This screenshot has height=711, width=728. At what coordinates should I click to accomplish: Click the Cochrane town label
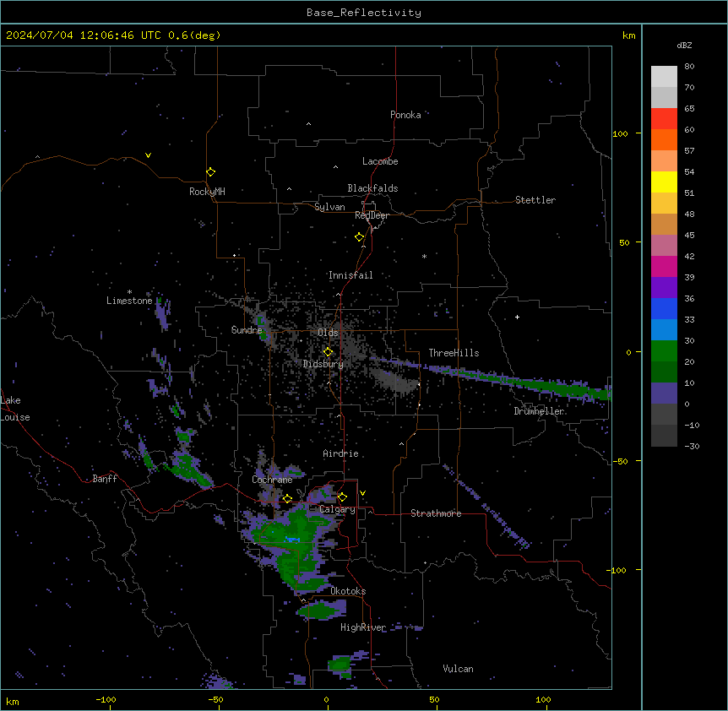(272, 480)
